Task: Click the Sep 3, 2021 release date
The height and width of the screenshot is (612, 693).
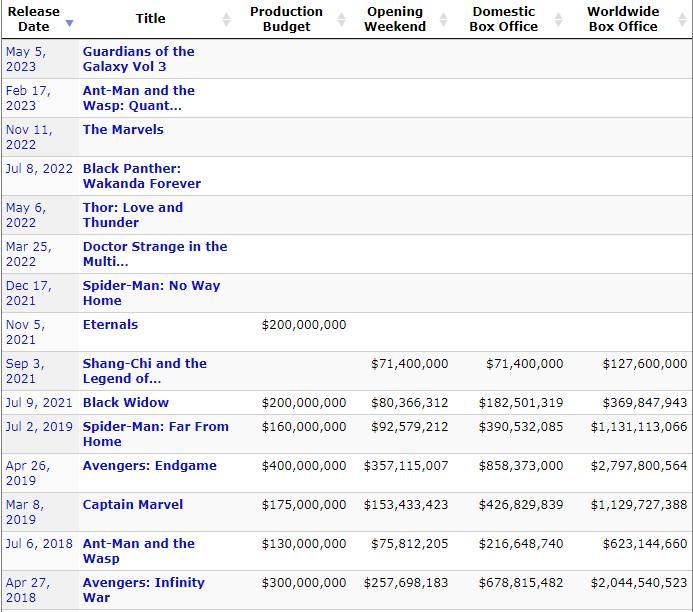Action: click(x=25, y=371)
